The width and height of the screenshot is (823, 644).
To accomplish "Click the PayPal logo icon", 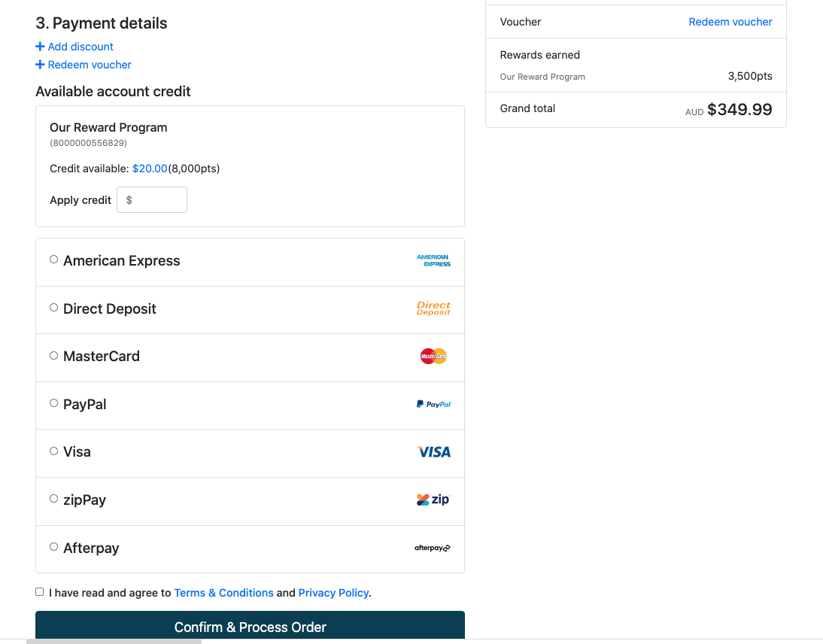I will tap(433, 404).
